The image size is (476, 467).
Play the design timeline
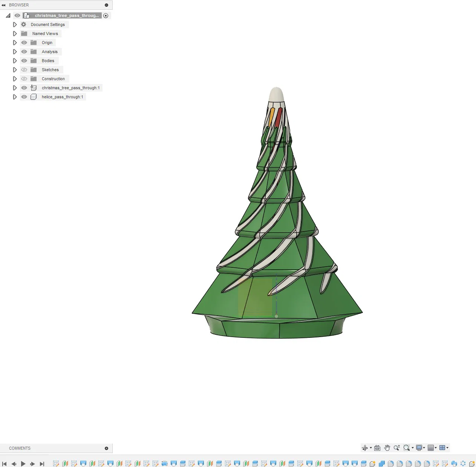point(23,464)
